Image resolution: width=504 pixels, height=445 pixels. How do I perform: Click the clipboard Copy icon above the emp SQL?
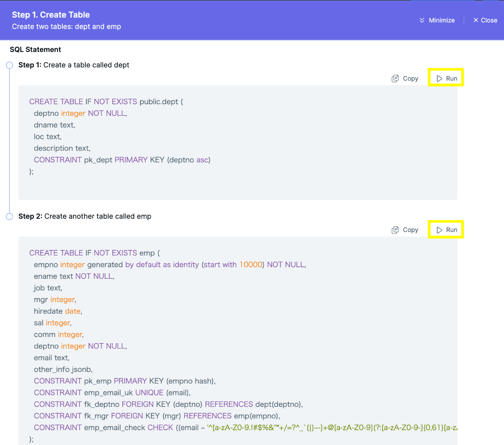click(396, 230)
